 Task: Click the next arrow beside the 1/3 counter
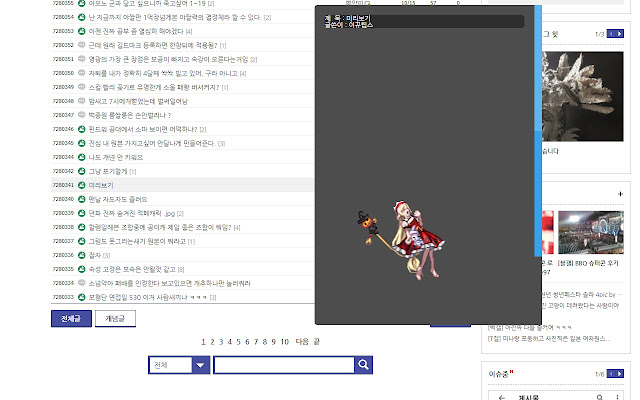[x=620, y=34]
